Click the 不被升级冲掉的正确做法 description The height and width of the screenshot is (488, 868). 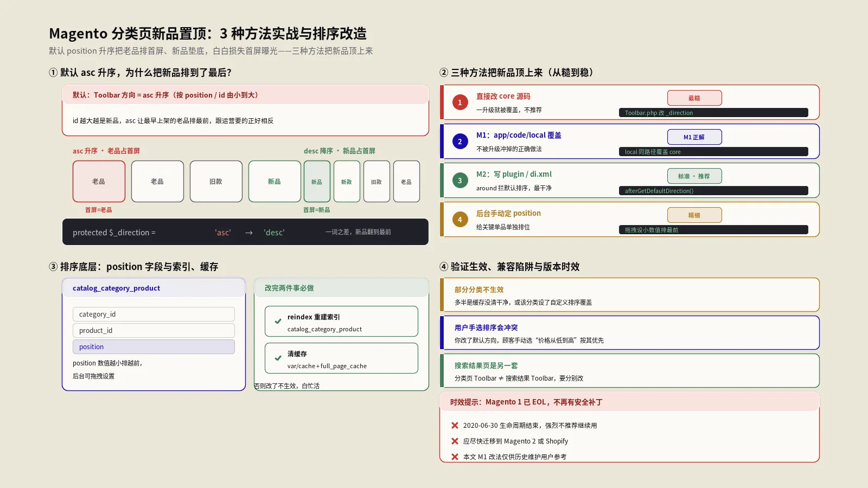tap(509, 149)
